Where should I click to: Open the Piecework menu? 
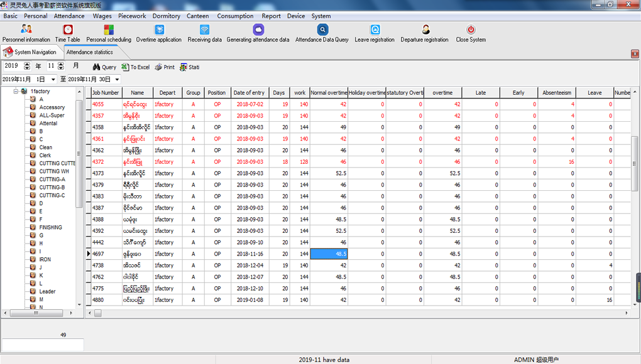(x=132, y=16)
